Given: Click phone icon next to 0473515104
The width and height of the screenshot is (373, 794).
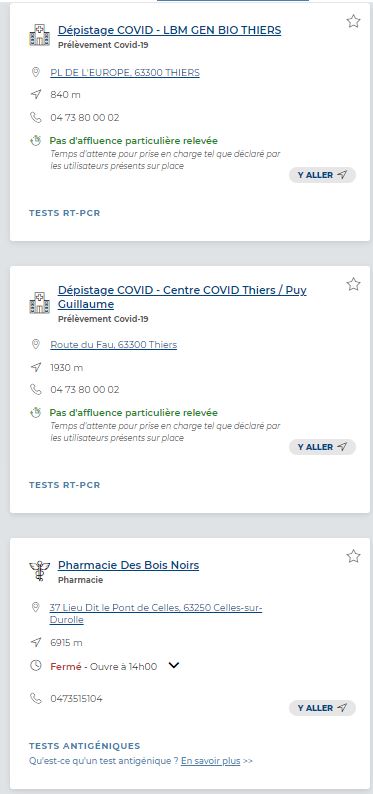Looking at the screenshot, I should 35,698.
